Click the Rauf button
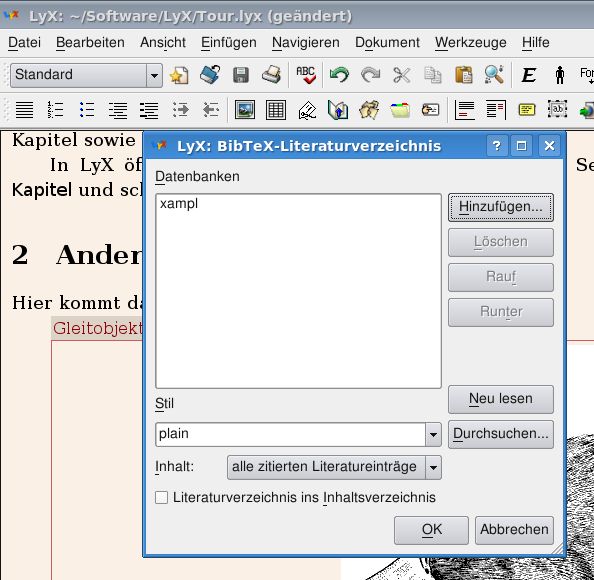This screenshot has width=594, height=580. (x=501, y=277)
